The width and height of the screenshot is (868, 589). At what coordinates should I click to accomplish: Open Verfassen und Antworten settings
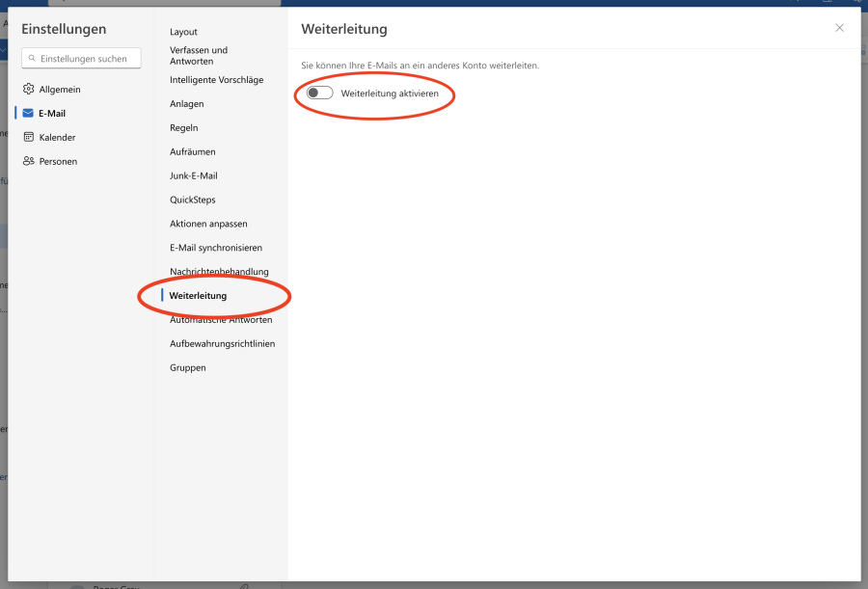point(199,55)
